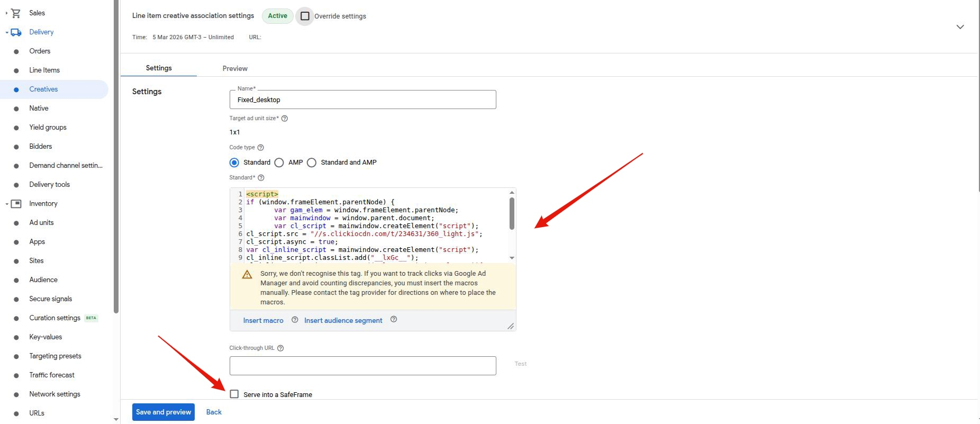Enable the Override settings checkbox
Screen dimensions: 980x424
pyautogui.click(x=305, y=16)
